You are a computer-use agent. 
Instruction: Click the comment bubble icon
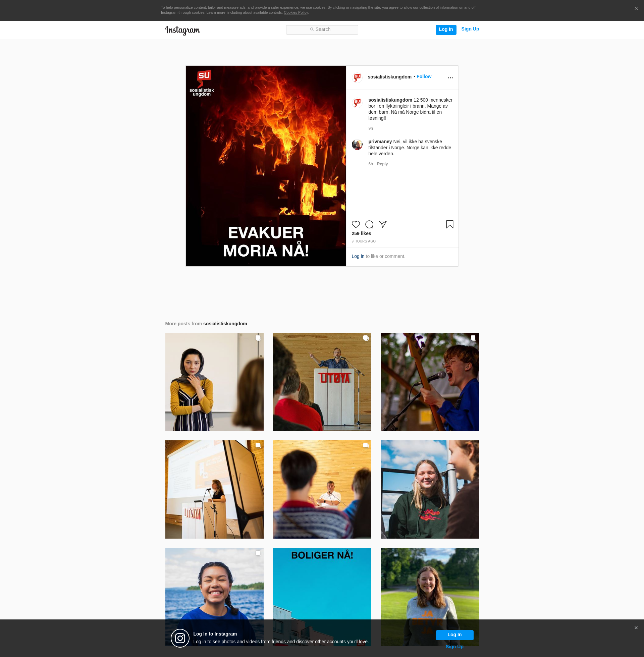pos(369,224)
